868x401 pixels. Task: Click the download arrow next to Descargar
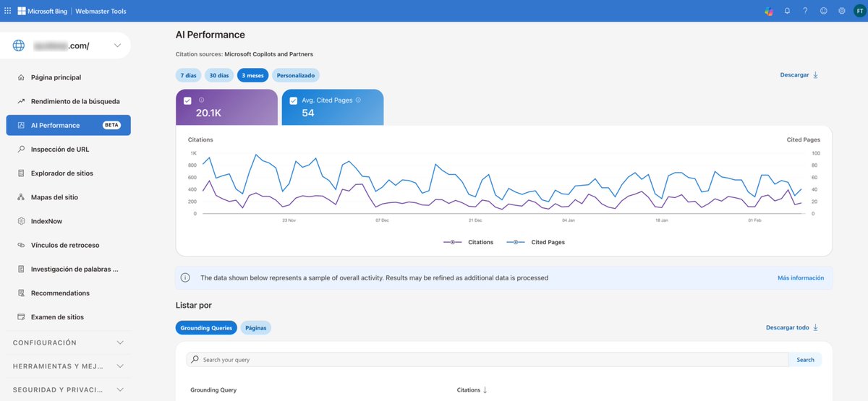click(x=816, y=75)
